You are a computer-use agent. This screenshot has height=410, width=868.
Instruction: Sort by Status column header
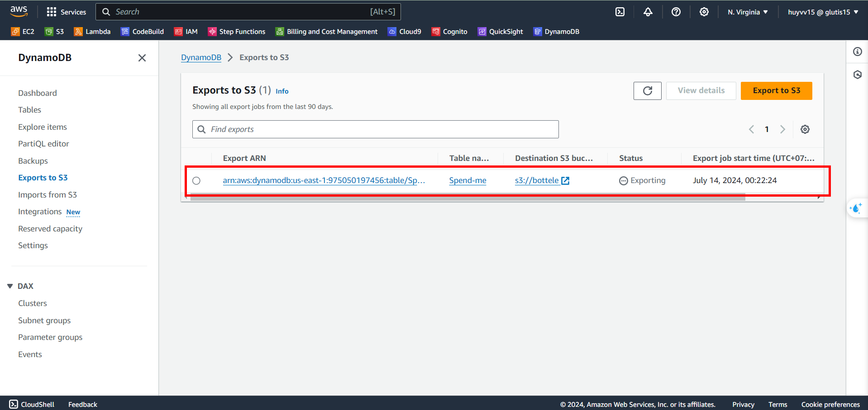coord(631,158)
